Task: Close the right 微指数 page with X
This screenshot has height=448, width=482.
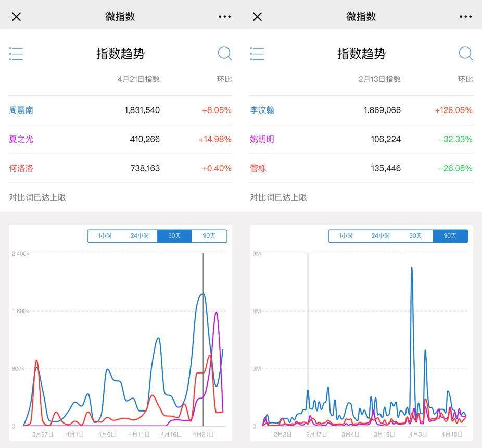Action: [257, 17]
